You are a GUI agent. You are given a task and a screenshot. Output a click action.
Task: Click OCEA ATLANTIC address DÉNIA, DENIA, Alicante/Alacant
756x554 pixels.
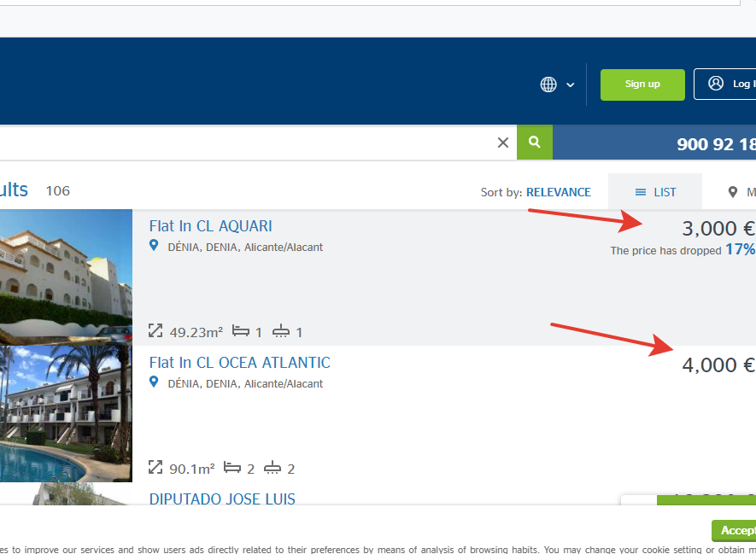tap(245, 384)
